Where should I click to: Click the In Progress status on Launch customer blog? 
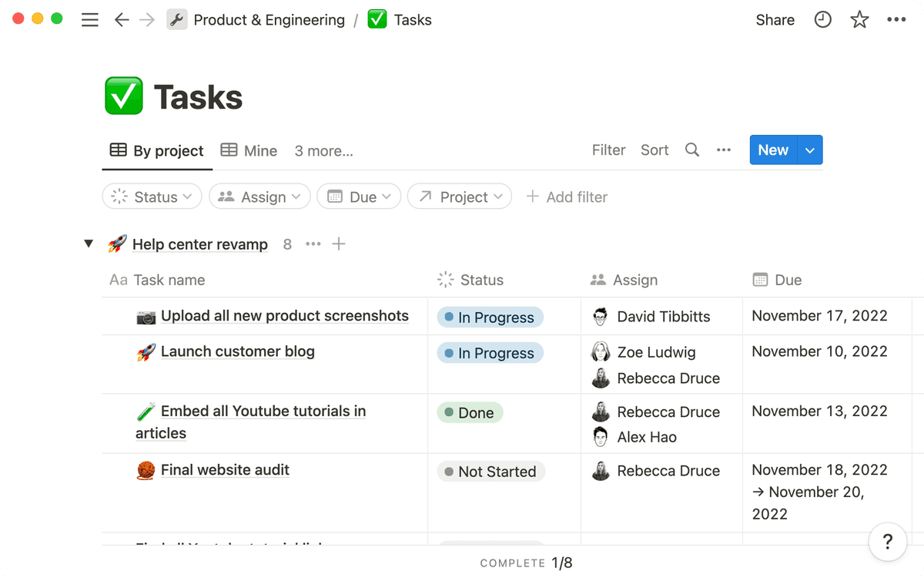489,353
